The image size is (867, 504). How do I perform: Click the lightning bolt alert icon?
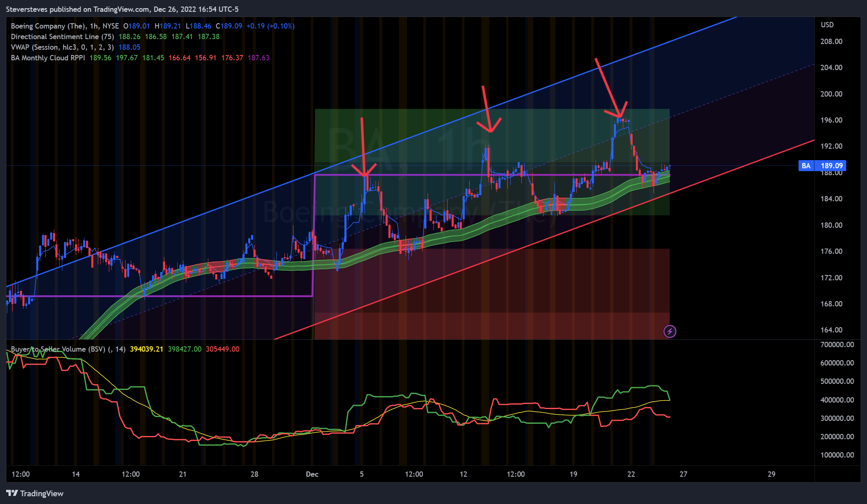point(670,331)
